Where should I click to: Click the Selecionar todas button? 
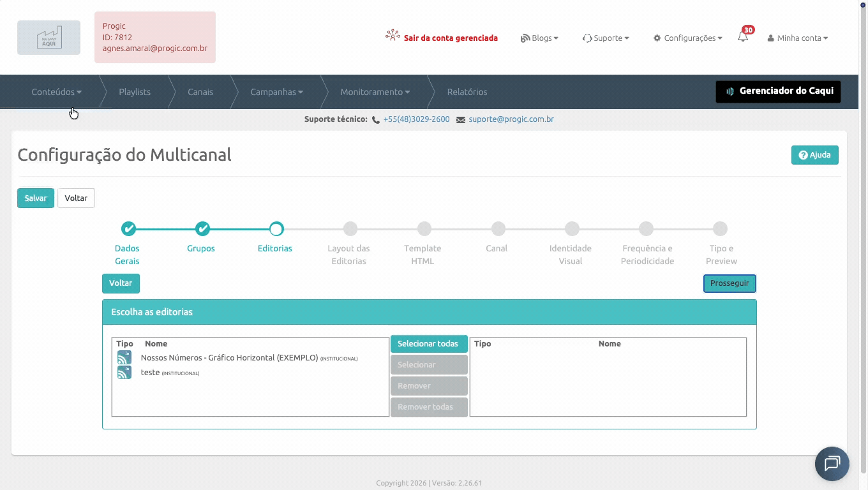[429, 344]
